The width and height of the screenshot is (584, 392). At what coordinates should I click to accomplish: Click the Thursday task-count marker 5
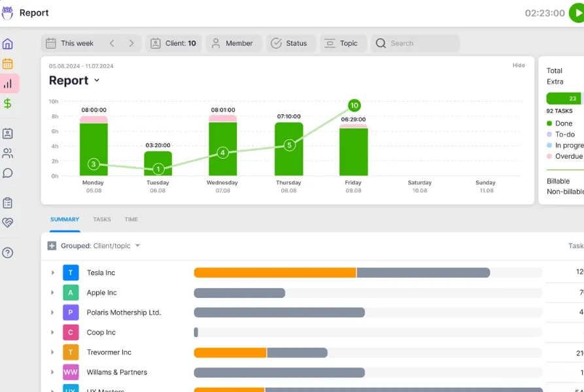click(290, 145)
